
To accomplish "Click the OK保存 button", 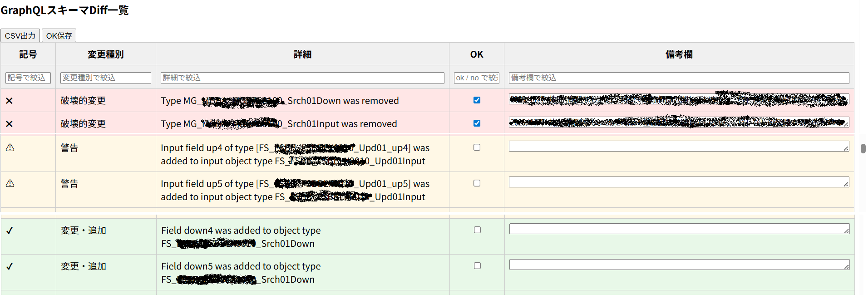I will (59, 36).
